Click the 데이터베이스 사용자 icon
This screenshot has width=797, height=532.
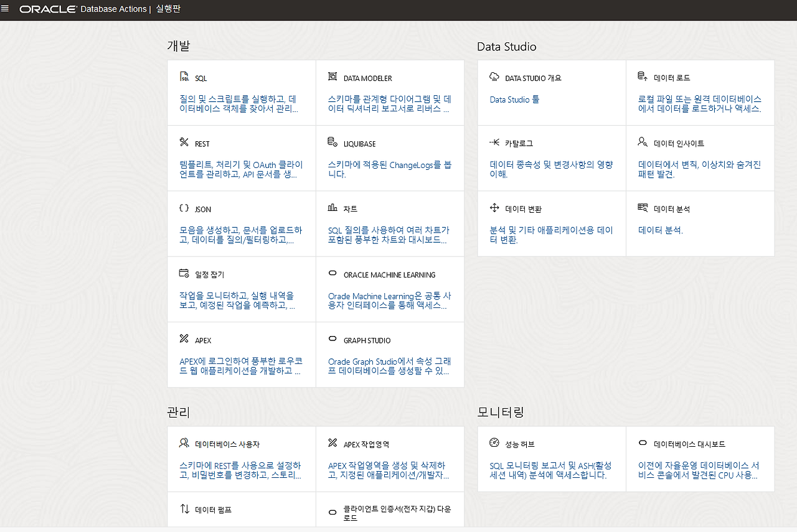(184, 443)
